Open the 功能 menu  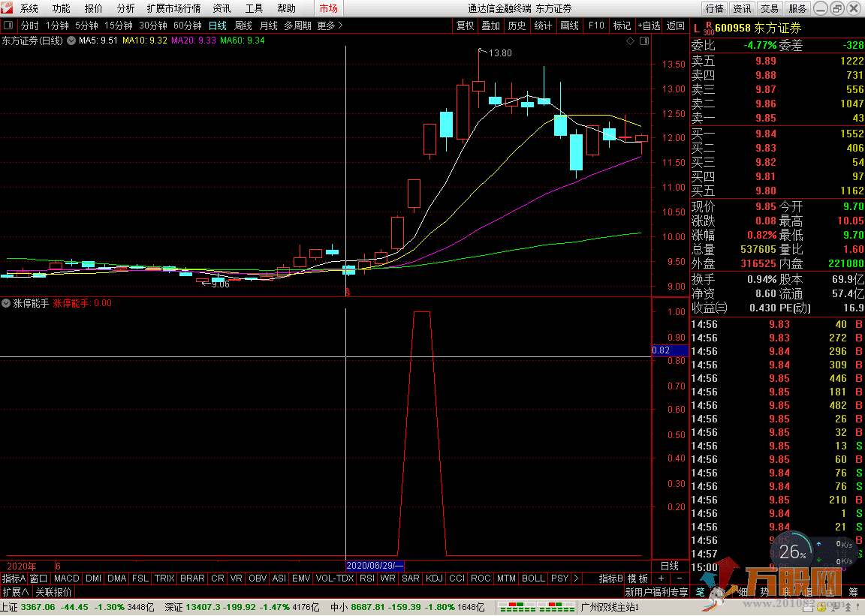[x=61, y=8]
